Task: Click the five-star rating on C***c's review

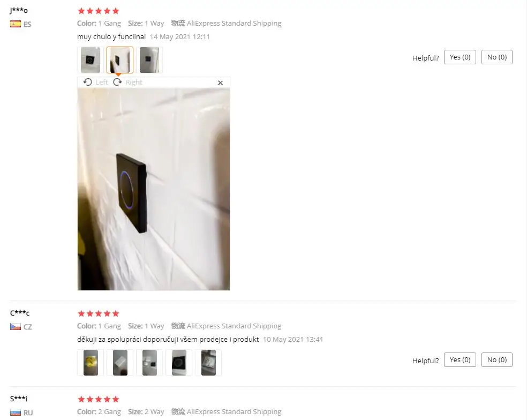Action: [x=99, y=314]
